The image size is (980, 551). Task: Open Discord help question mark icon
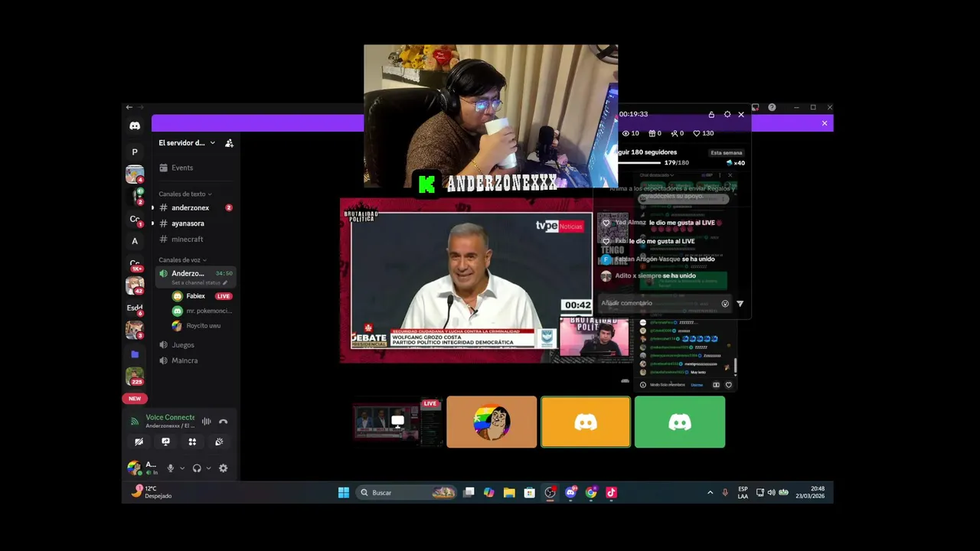[x=772, y=107]
